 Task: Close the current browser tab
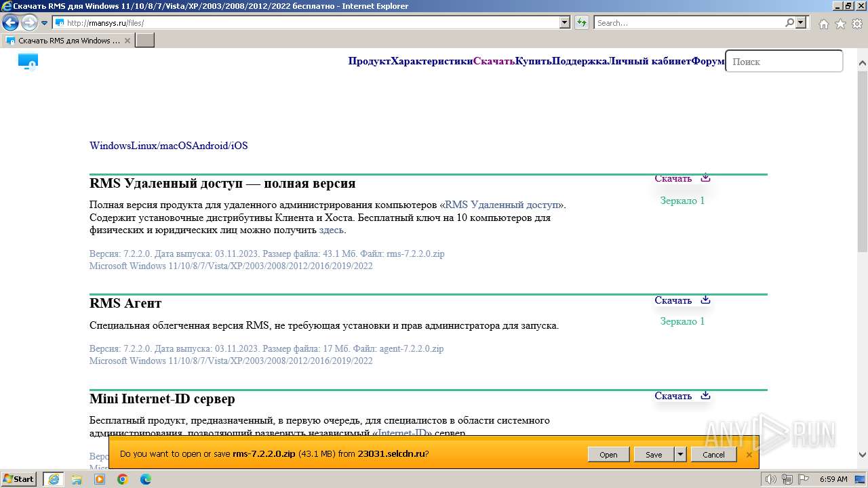tap(127, 41)
